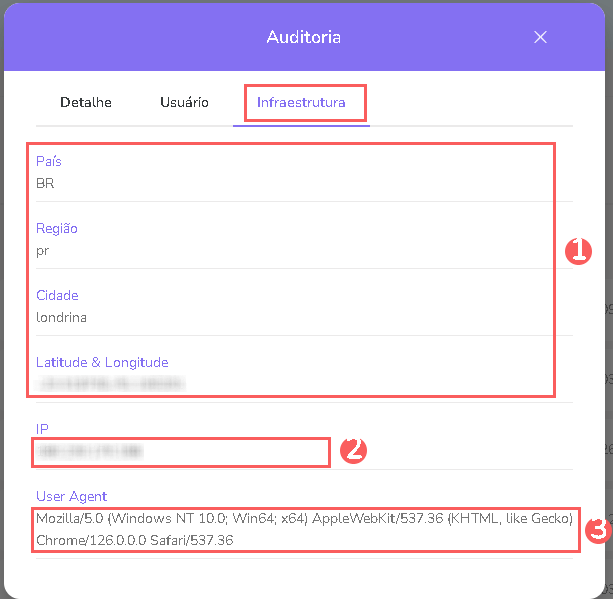Viewport: 613px width, 599px height.
Task: Select the city value londrina
Action: tap(62, 317)
